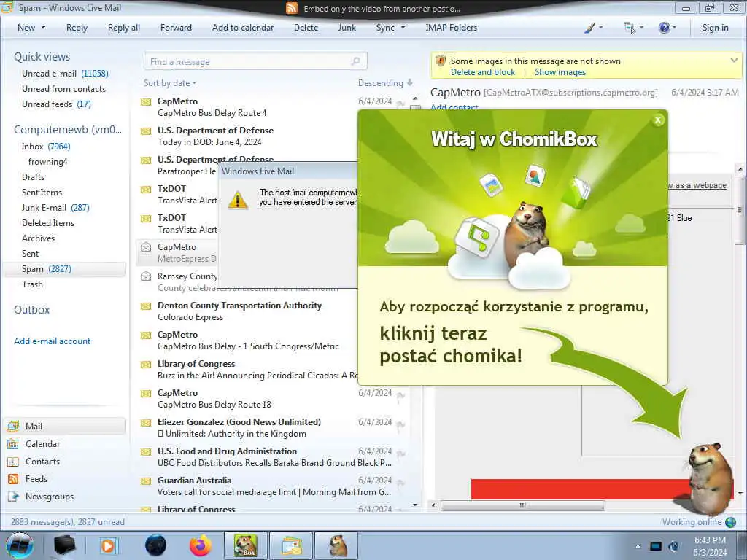Click the hamster character in the corner

point(708,478)
